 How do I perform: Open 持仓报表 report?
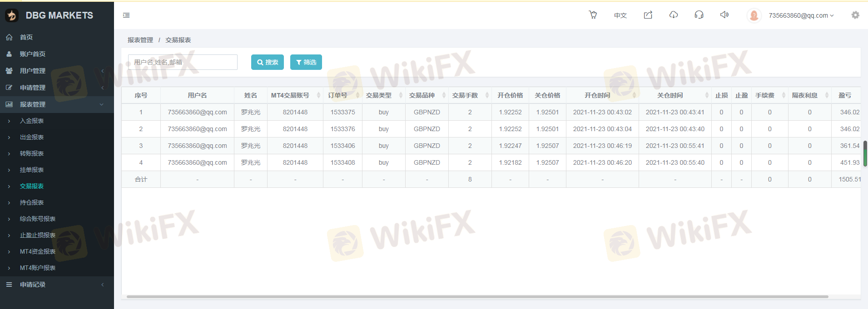pos(32,202)
